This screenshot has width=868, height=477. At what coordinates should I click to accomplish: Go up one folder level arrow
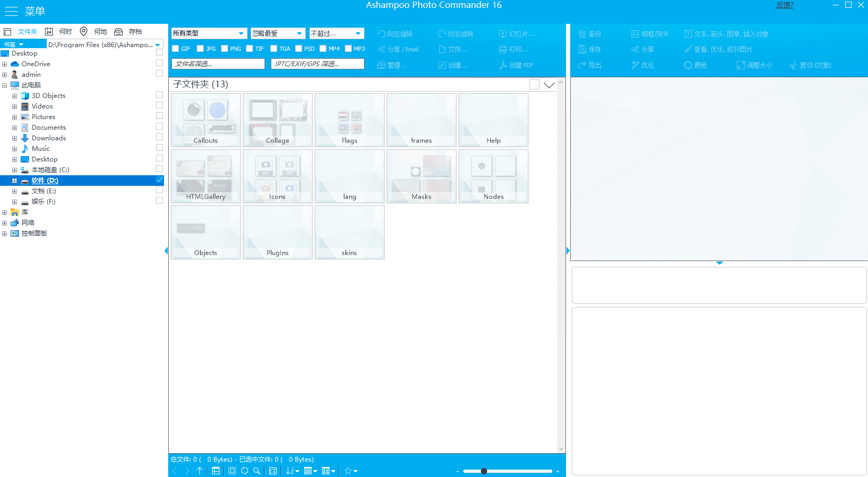click(x=199, y=471)
